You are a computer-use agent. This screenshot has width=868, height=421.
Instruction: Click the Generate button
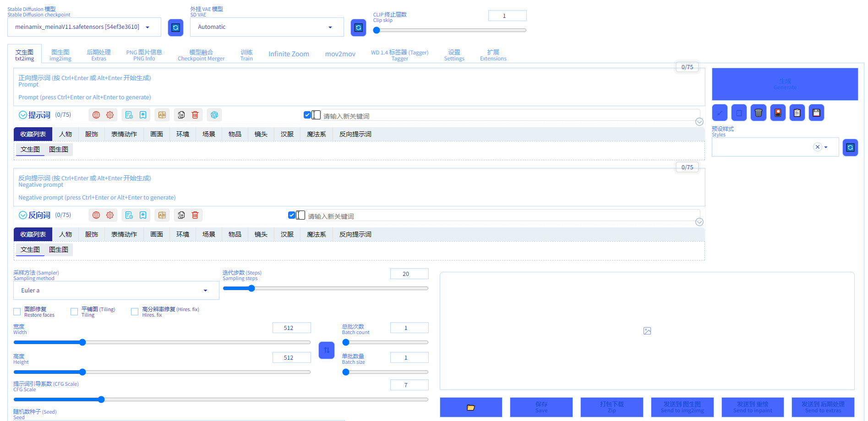[785, 84]
